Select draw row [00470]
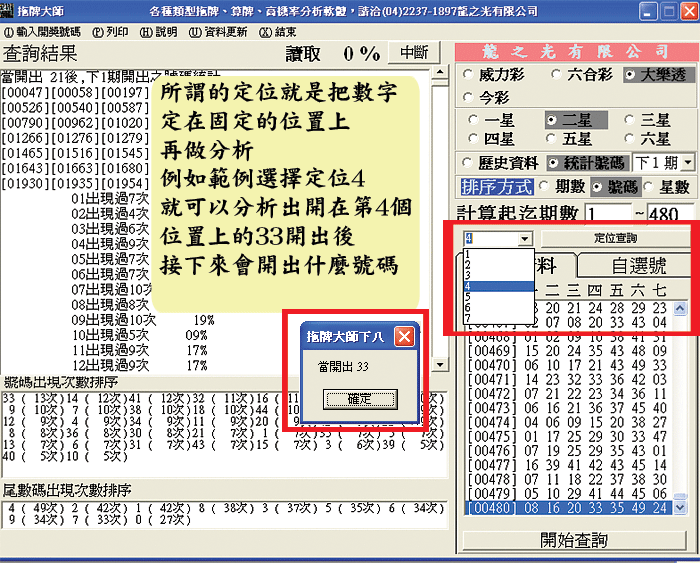Viewport: 700px width, 563px height. (568, 365)
